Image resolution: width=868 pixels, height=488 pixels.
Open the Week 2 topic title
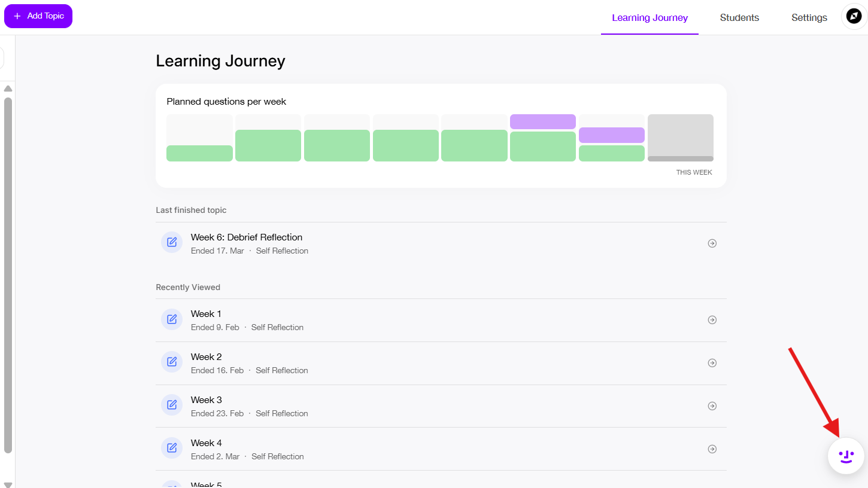click(207, 357)
